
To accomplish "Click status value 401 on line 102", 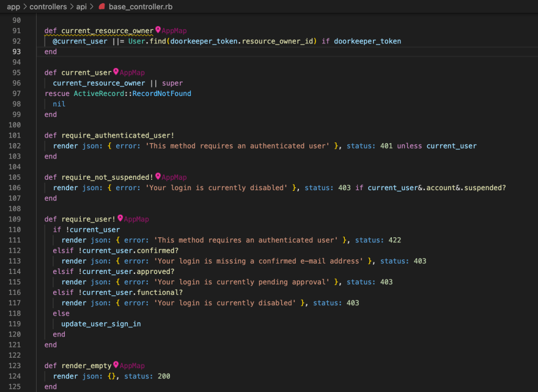I will tap(386, 146).
